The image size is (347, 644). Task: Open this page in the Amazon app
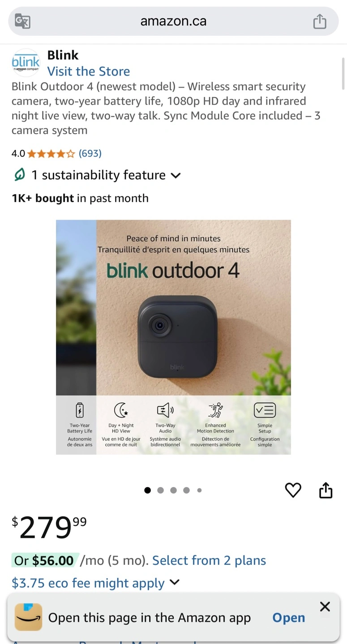[x=289, y=618]
